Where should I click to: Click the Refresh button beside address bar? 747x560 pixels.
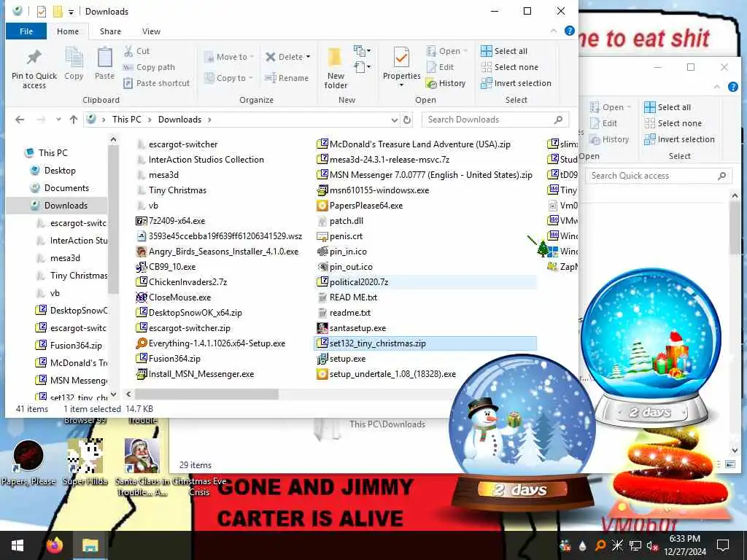(x=407, y=120)
